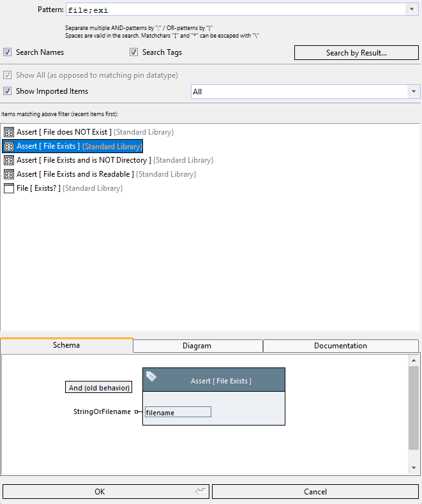Click inside the Pattern text field
The image size is (422, 504).
click(236, 10)
